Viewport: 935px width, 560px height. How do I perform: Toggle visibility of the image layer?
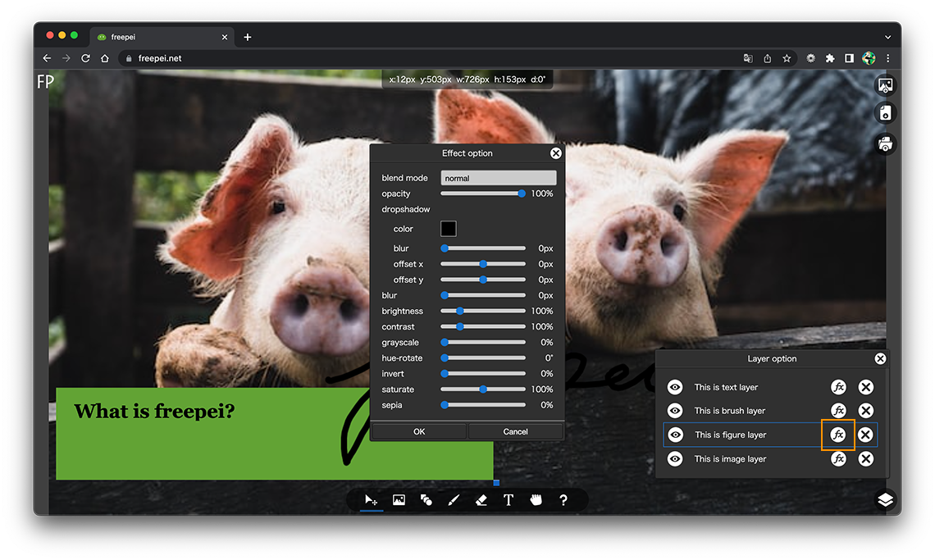coord(675,458)
